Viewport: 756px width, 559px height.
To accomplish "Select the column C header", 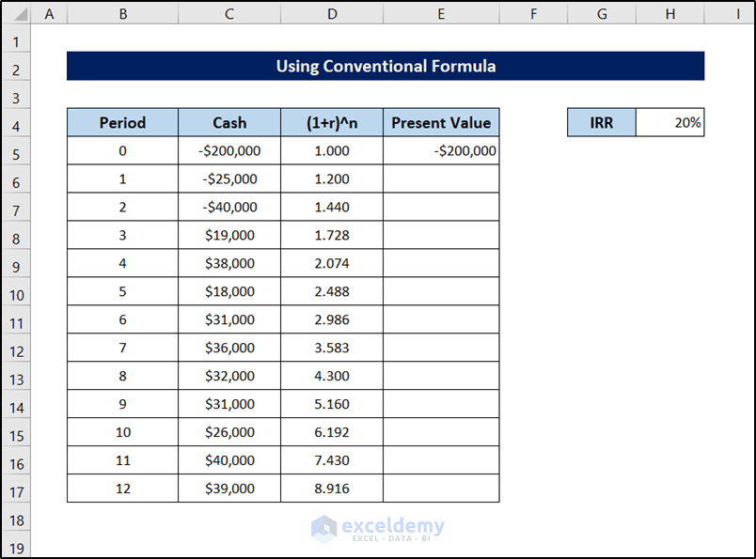I will [x=229, y=14].
